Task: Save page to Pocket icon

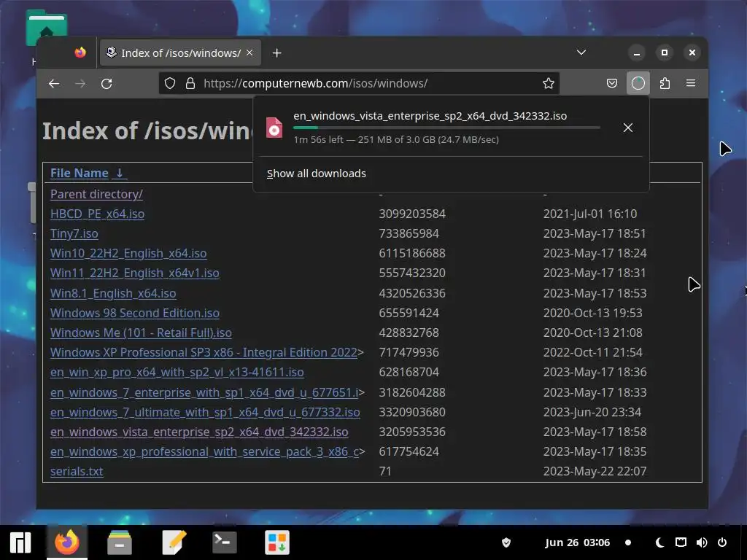Action: coord(612,83)
